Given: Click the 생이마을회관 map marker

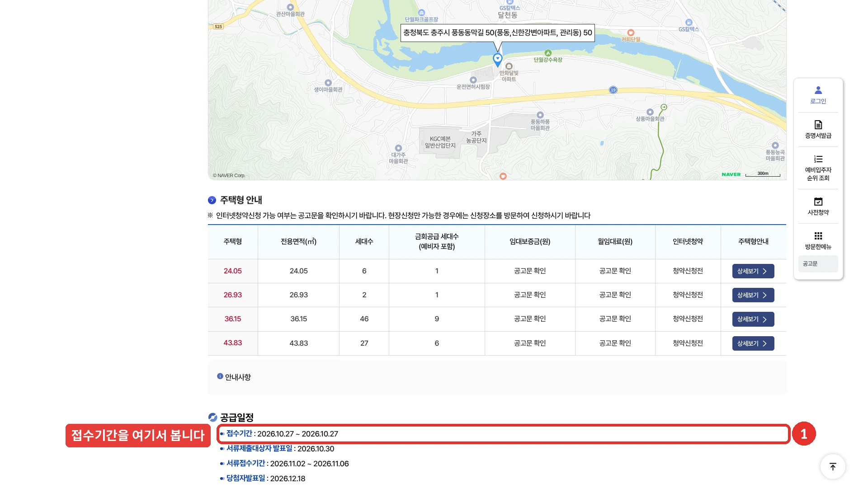Looking at the screenshot, I should pos(328,83).
